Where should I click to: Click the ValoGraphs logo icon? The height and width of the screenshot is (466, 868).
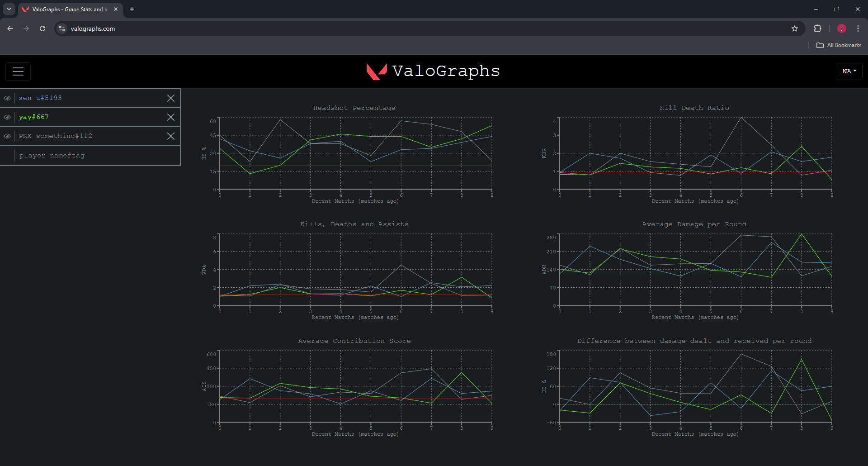[377, 71]
